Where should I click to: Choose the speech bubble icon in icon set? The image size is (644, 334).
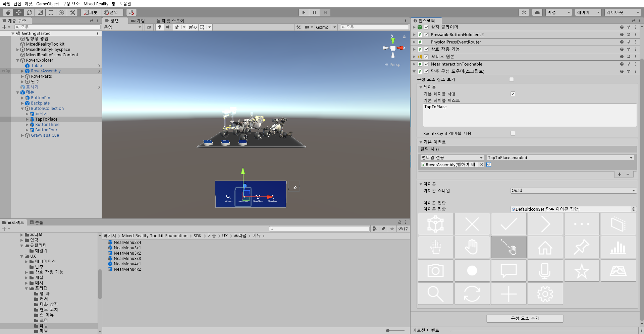508,270
